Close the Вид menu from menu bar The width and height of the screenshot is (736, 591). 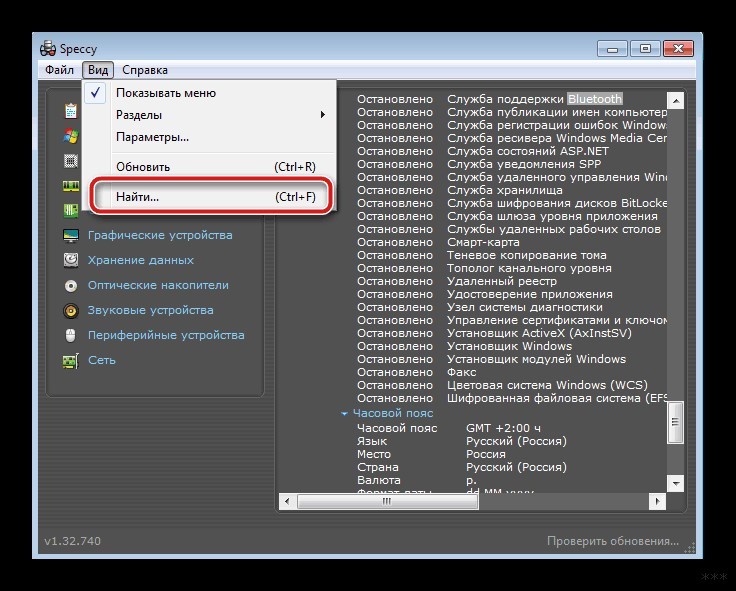tap(98, 70)
